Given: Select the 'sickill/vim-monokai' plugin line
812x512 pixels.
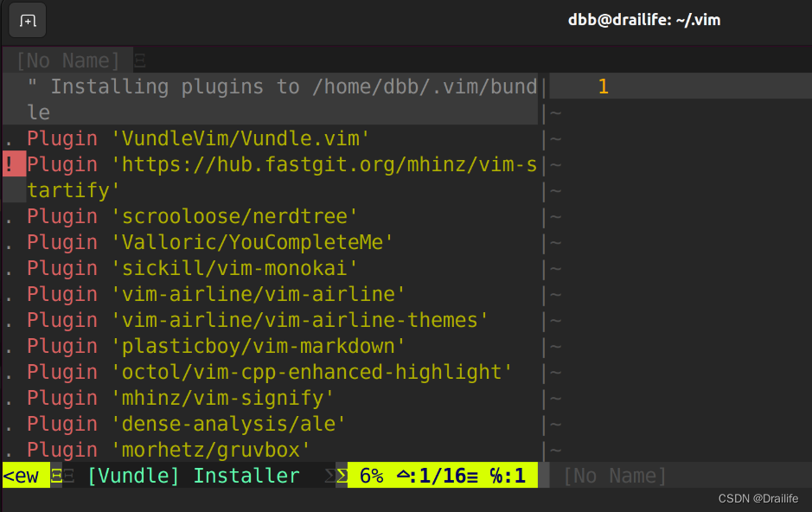Looking at the screenshot, I should coord(192,267).
